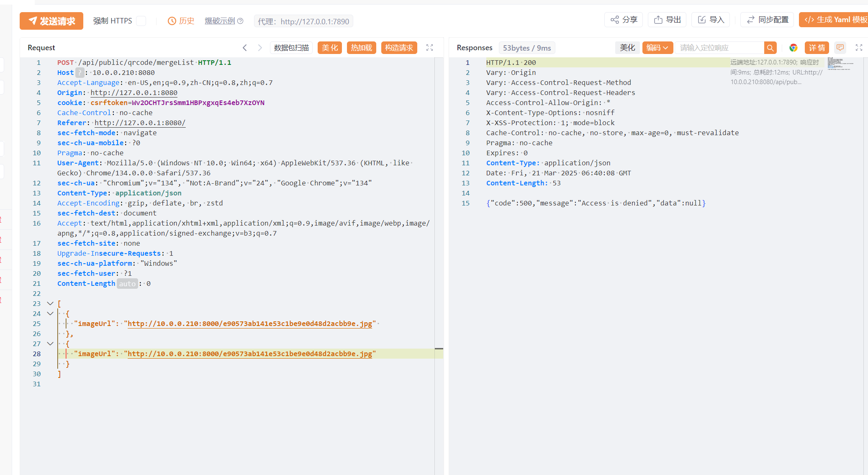The height and width of the screenshot is (475, 868).
Task: Expand the Request panel to fullscreen
Action: tap(429, 48)
